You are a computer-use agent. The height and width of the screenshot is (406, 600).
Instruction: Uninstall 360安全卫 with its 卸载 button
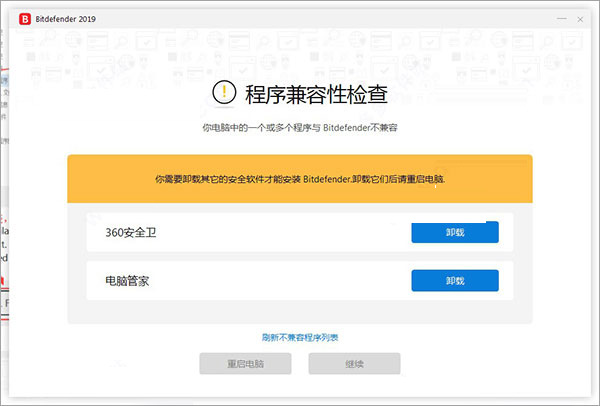pyautogui.click(x=455, y=232)
